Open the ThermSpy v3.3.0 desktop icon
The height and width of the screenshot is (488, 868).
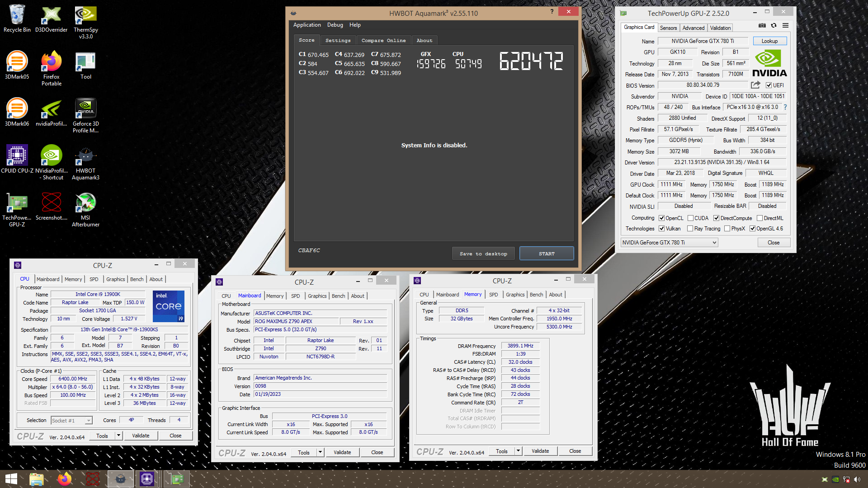(85, 22)
